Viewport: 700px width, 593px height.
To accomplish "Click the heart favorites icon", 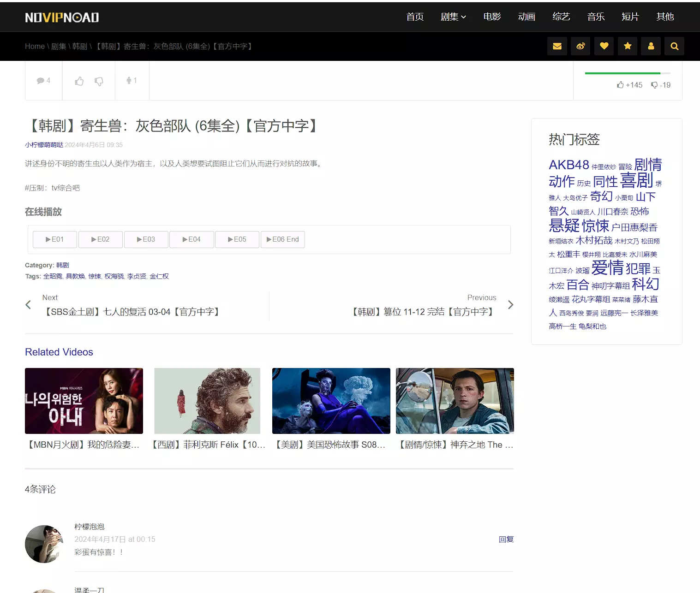I will [604, 46].
